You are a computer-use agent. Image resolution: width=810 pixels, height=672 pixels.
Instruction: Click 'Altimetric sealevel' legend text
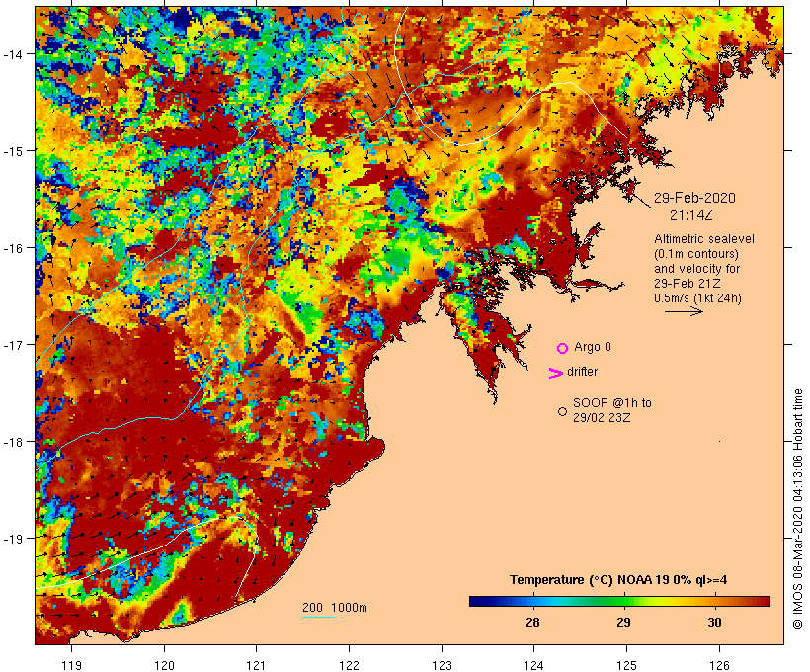point(704,239)
